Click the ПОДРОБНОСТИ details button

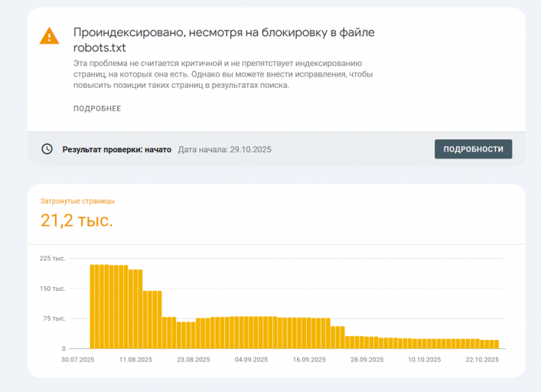tap(473, 149)
